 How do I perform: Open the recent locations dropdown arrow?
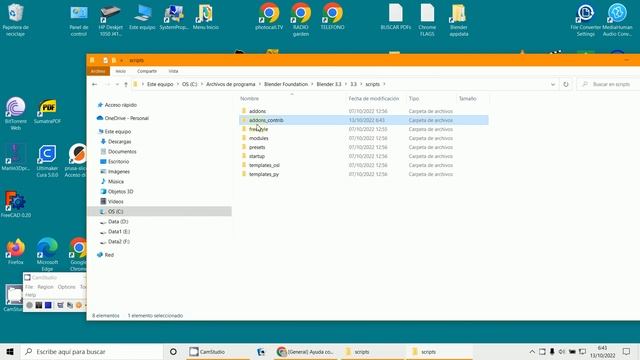click(117, 84)
